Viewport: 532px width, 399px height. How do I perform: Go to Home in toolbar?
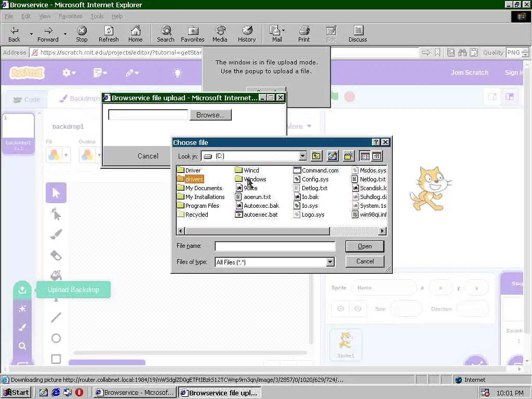(136, 34)
